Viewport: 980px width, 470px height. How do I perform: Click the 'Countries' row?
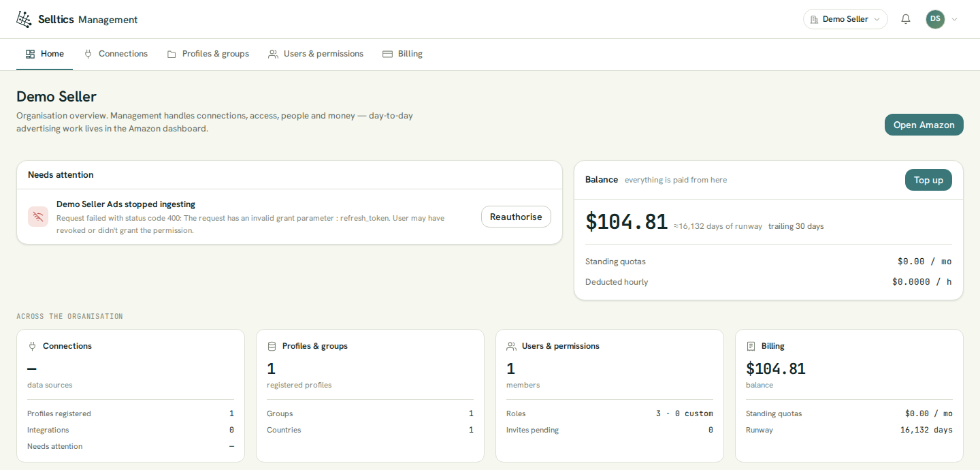pyautogui.click(x=370, y=430)
